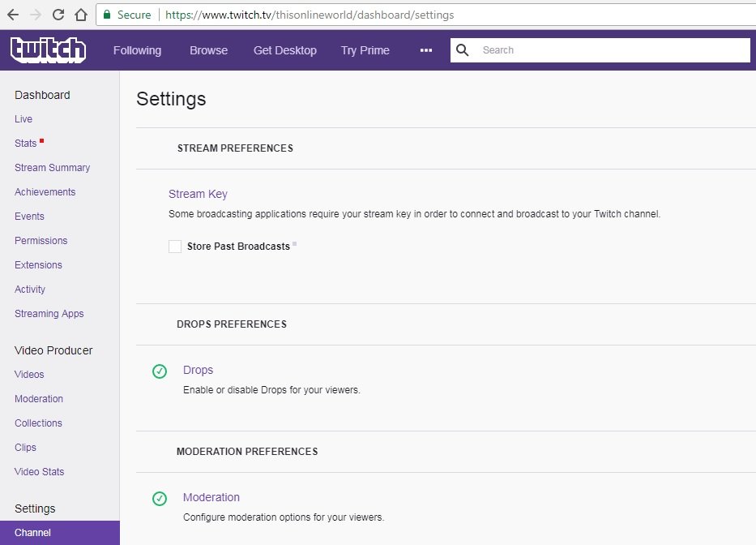Image resolution: width=756 pixels, height=545 pixels.
Task: Click the Twitch logo
Action: pos(49,49)
